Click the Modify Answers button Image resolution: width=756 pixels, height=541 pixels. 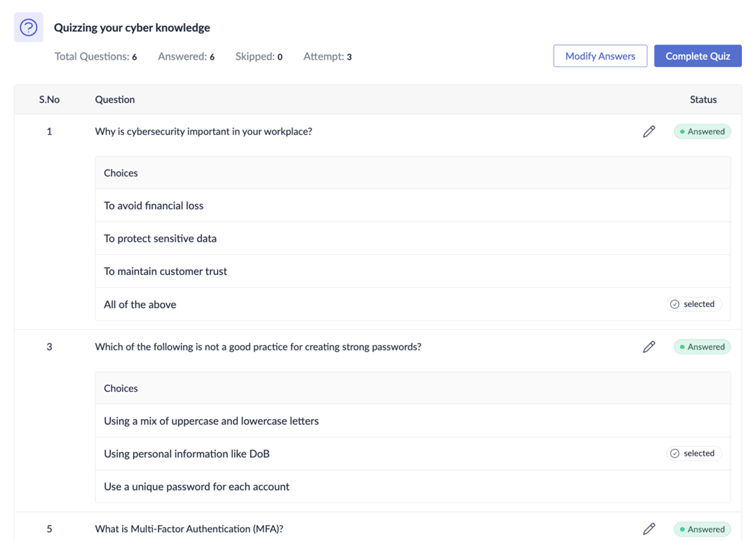click(x=600, y=56)
